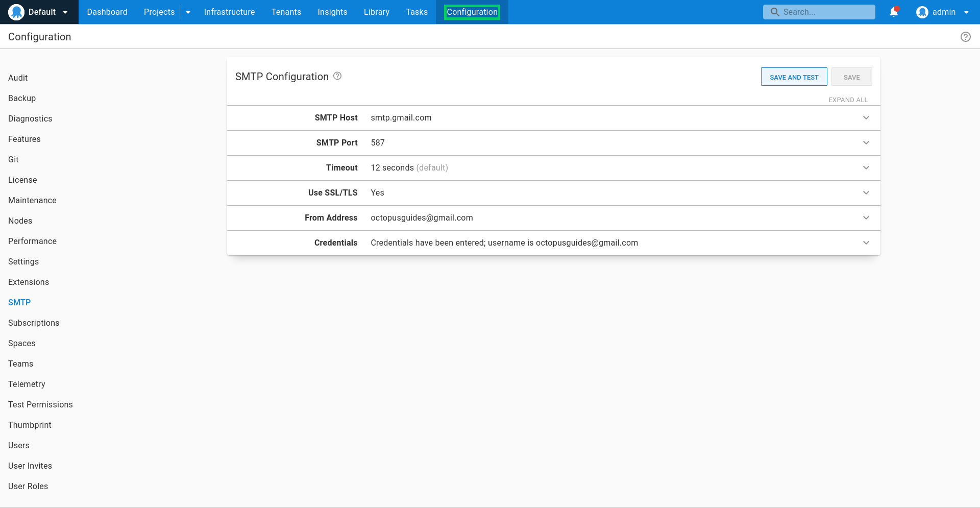The height and width of the screenshot is (508, 980).
Task: Open the Projects dropdown arrow
Action: click(188, 12)
